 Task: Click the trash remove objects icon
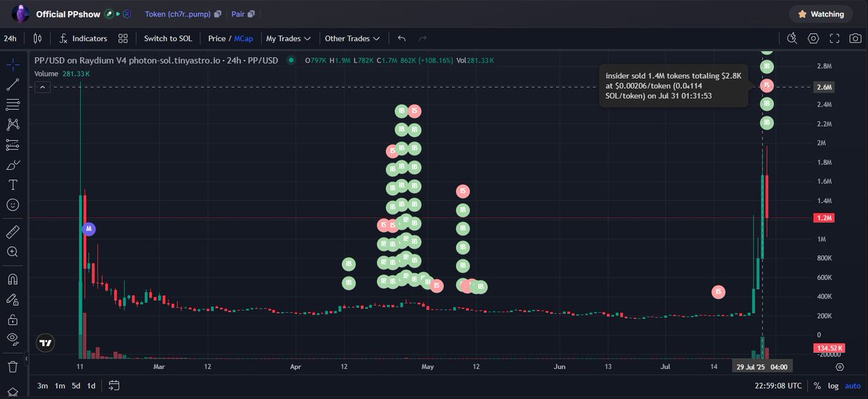point(12,366)
